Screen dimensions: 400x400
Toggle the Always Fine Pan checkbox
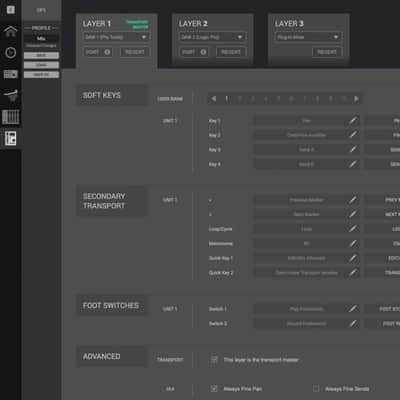(x=214, y=389)
